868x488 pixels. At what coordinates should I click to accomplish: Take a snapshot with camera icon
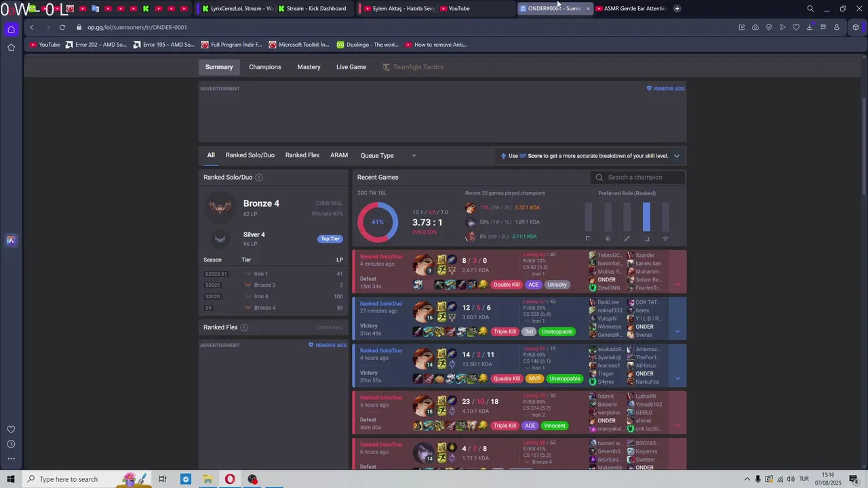coord(755,27)
